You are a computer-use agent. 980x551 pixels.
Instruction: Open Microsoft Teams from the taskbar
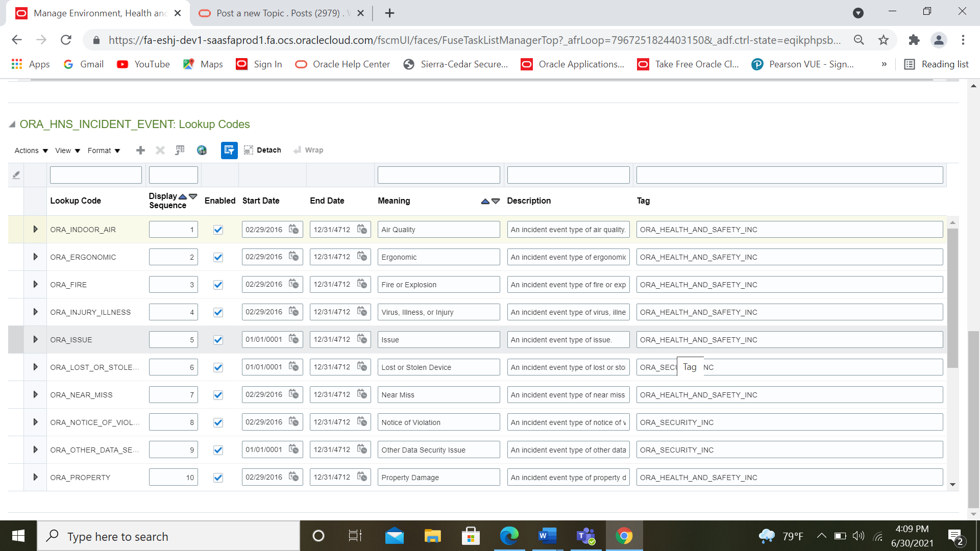585,536
